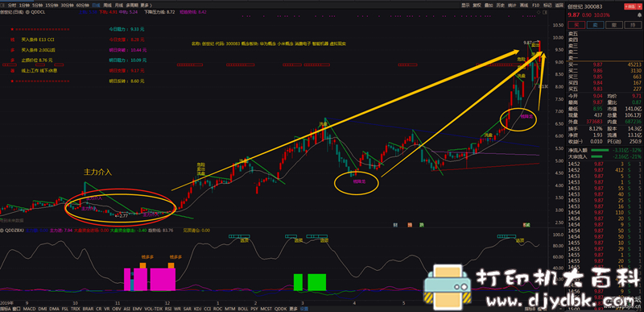Select the BRAR indicator
The width and height of the screenshot is (644, 312).
(x=88, y=308)
